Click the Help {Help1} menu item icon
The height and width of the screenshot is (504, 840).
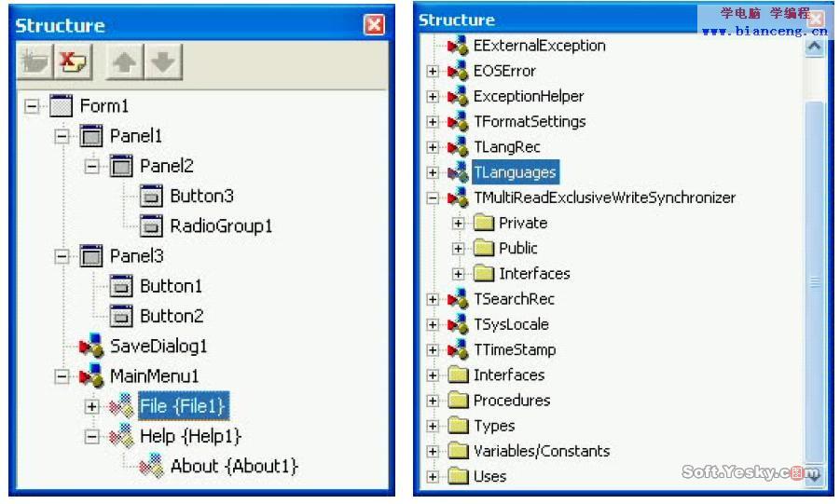tap(121, 436)
